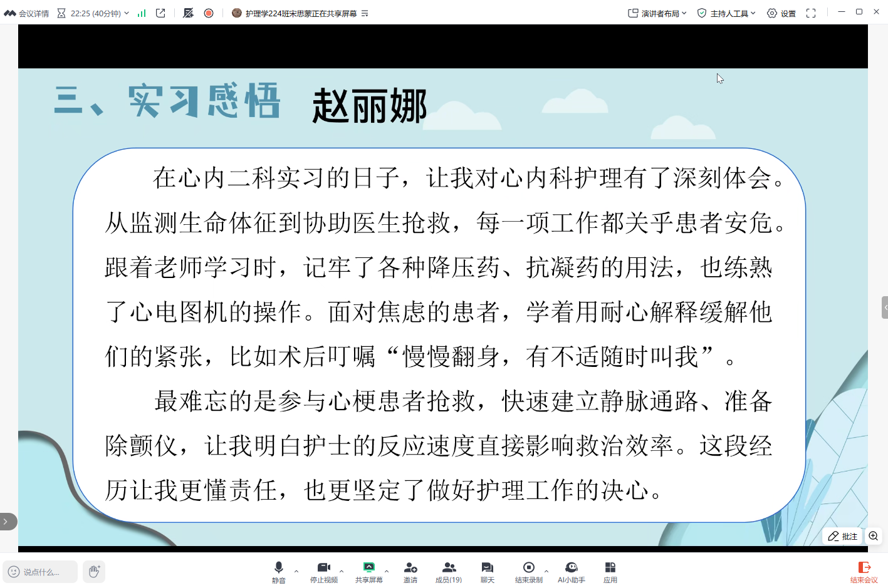
Task: Click the end recording button
Action: (528, 571)
